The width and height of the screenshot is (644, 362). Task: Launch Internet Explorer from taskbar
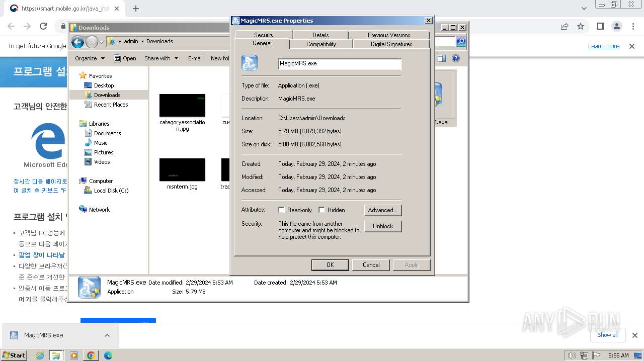tap(40, 355)
